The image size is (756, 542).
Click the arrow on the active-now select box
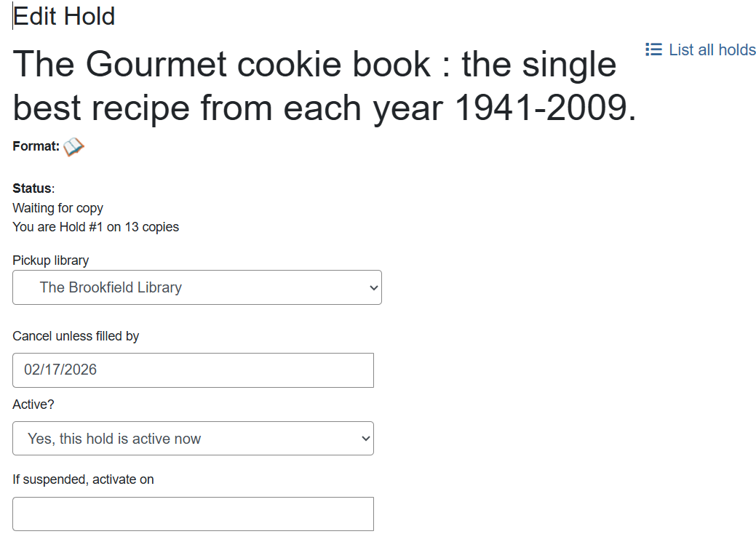coord(365,439)
